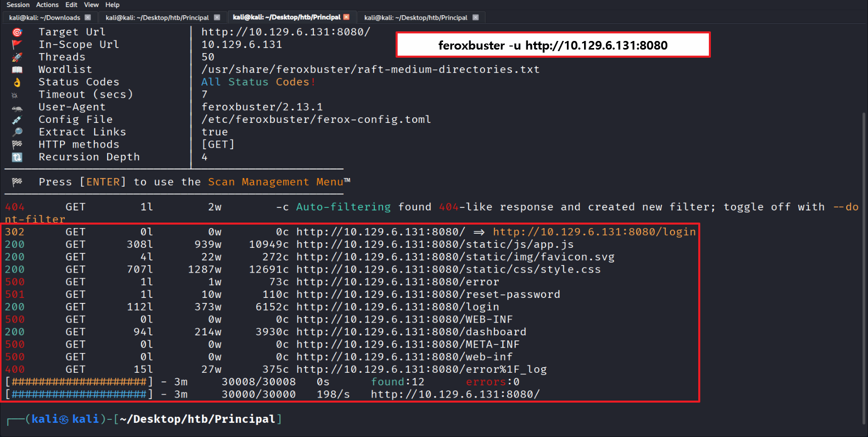The width and height of the screenshot is (868, 437).
Task: Click the magnifier icon beside Extract Links
Action: [17, 132]
